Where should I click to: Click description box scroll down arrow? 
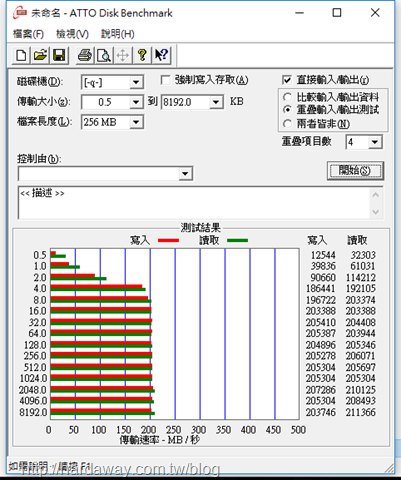(376, 212)
